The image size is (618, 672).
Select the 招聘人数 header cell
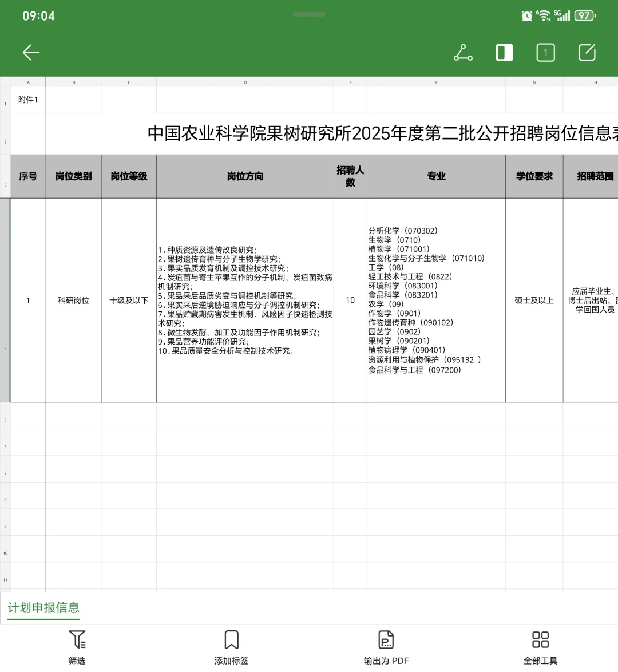click(351, 176)
